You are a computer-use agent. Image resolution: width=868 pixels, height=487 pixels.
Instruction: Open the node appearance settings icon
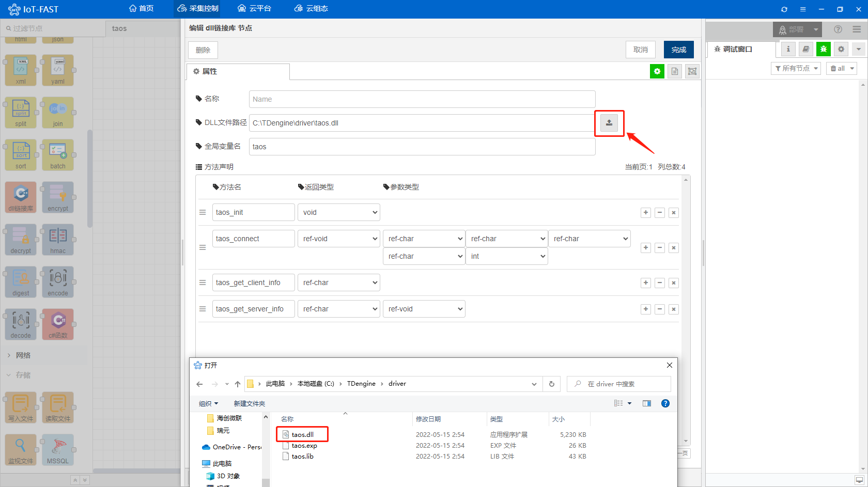[692, 71]
